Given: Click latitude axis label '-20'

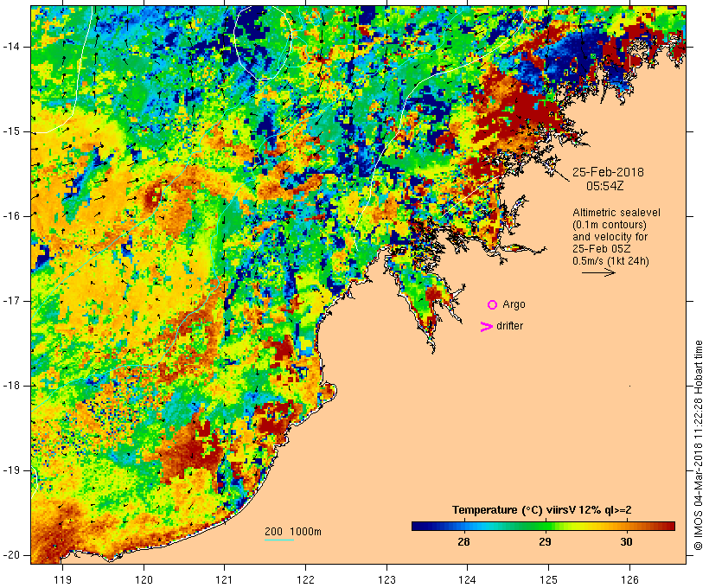Looking at the screenshot, I should (10, 555).
